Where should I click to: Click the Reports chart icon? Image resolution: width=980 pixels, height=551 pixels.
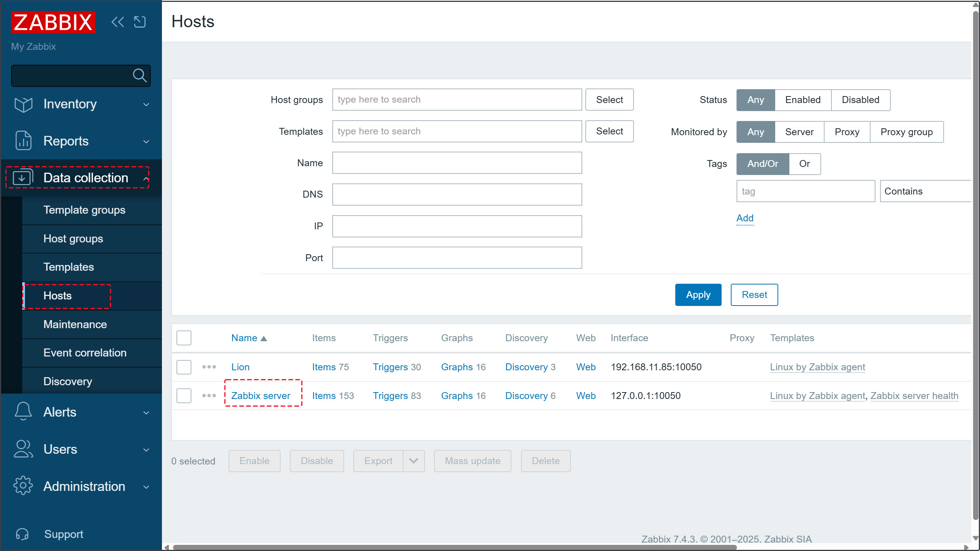click(x=23, y=141)
